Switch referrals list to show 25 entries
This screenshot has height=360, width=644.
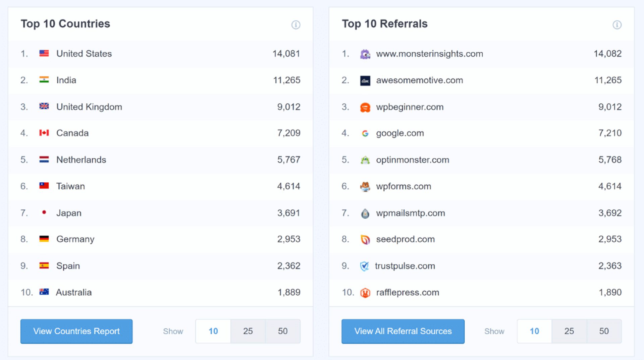(569, 331)
